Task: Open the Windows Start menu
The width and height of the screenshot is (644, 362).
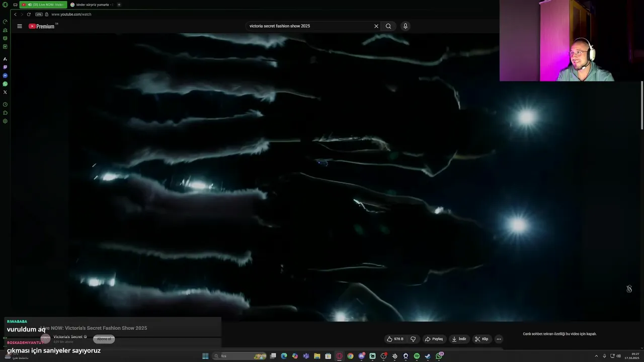Action: pyautogui.click(x=205, y=356)
